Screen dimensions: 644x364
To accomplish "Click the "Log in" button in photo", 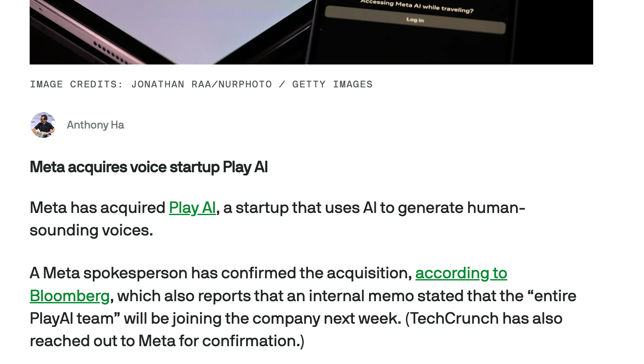I will (x=415, y=20).
